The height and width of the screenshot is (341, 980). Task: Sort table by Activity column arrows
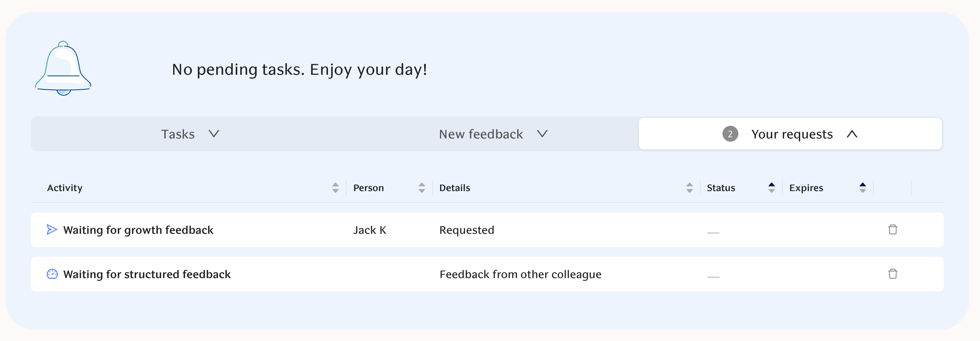pyautogui.click(x=336, y=188)
